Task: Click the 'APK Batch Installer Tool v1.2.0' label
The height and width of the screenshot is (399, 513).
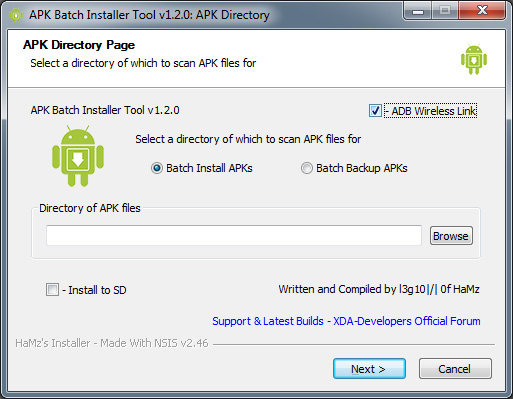Action: click(x=105, y=110)
